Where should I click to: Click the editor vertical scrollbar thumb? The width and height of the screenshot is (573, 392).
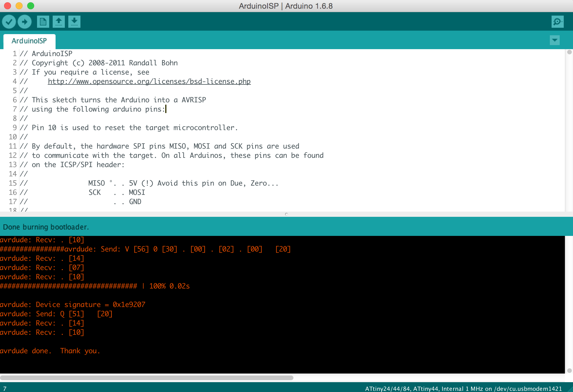coord(569,52)
